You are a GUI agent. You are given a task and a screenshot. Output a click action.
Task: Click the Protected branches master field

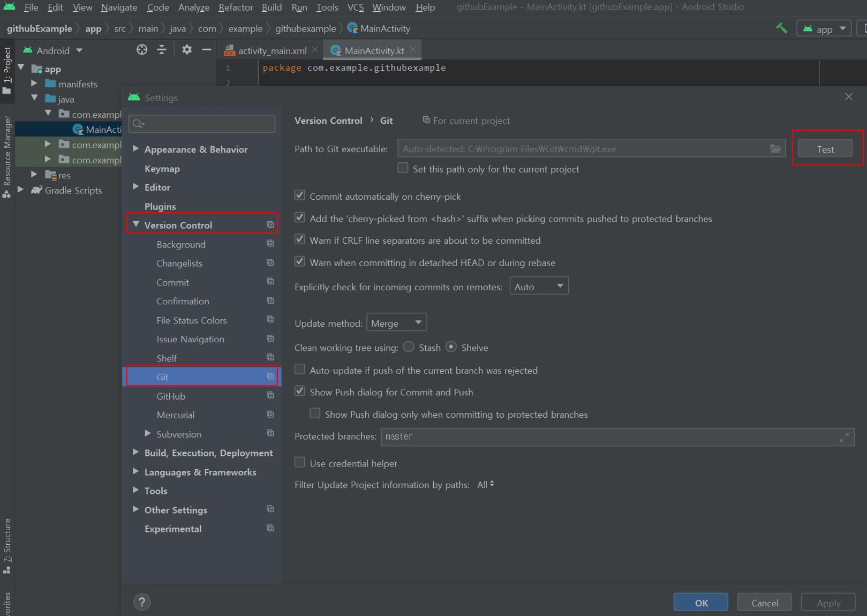(x=617, y=437)
